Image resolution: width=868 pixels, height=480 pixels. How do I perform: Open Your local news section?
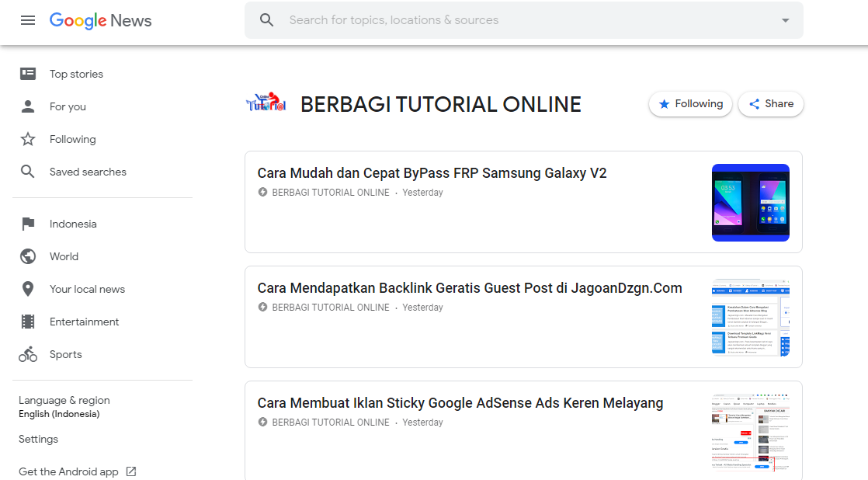pyautogui.click(x=87, y=289)
